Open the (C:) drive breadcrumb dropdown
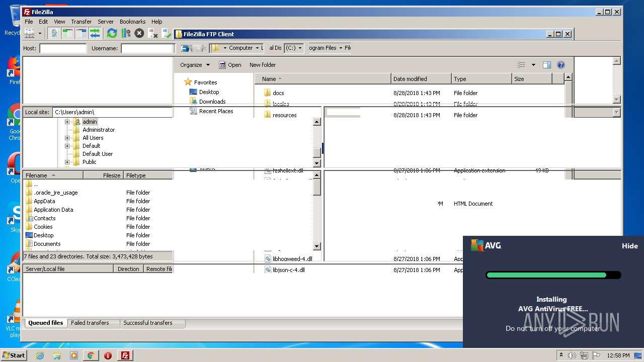This screenshot has width=644, height=362. pyautogui.click(x=300, y=48)
